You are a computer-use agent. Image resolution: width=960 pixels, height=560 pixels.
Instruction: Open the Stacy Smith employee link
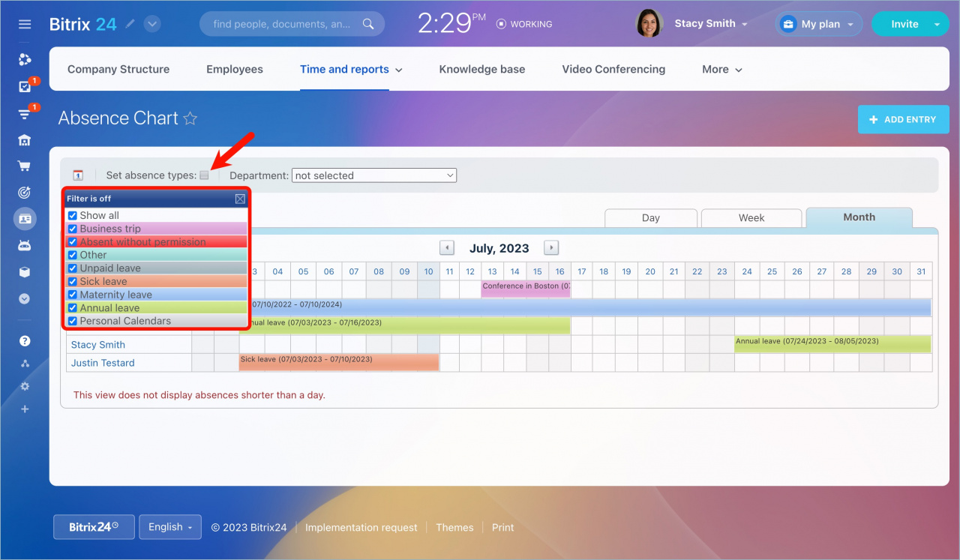(x=98, y=345)
